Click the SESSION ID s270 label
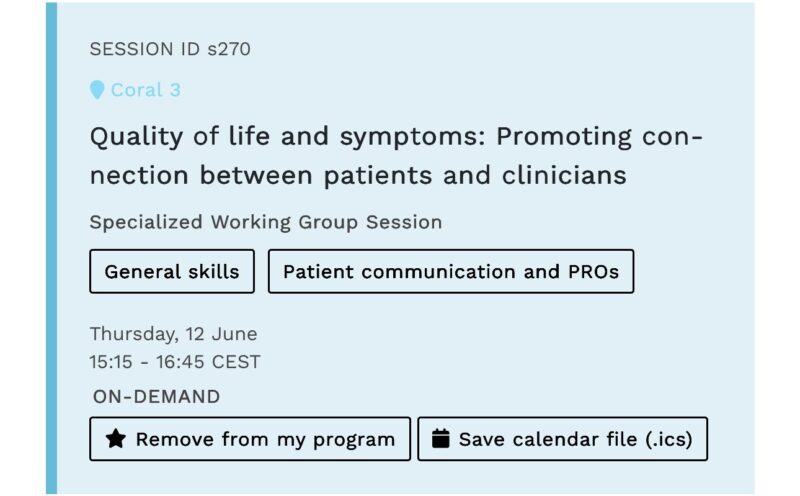Viewport: 800px width, 496px height. click(170, 49)
